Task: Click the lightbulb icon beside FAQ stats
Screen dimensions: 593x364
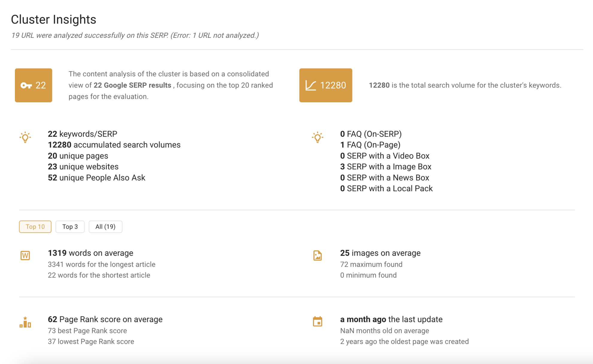Action: tap(317, 137)
